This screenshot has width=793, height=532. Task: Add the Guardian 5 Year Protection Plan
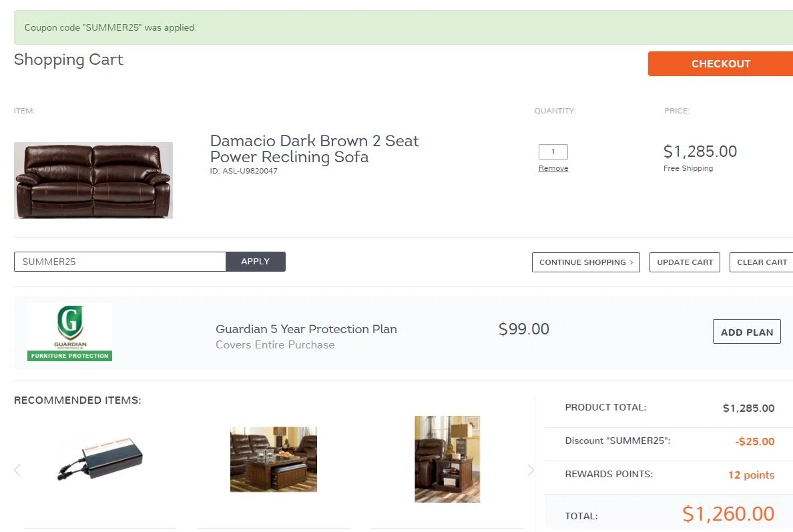746,332
